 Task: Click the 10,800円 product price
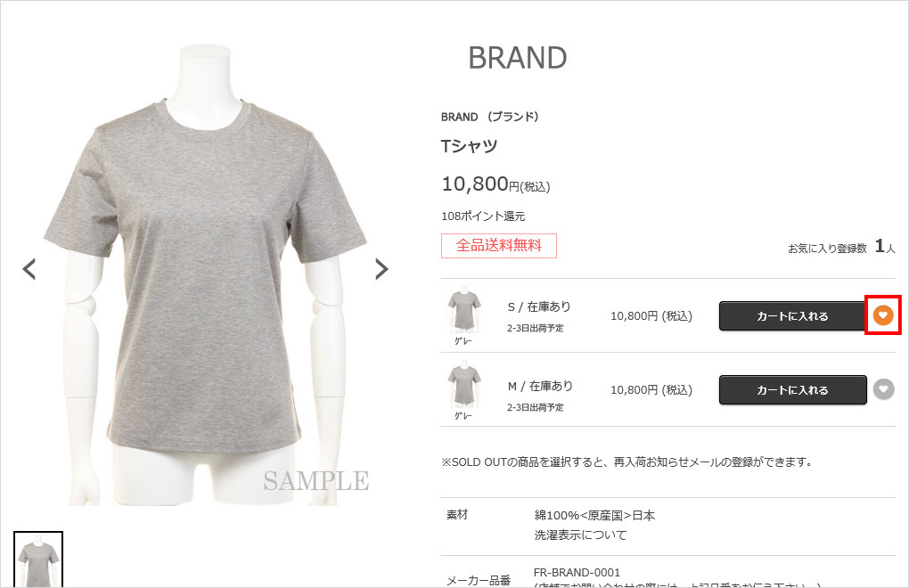[x=495, y=184]
